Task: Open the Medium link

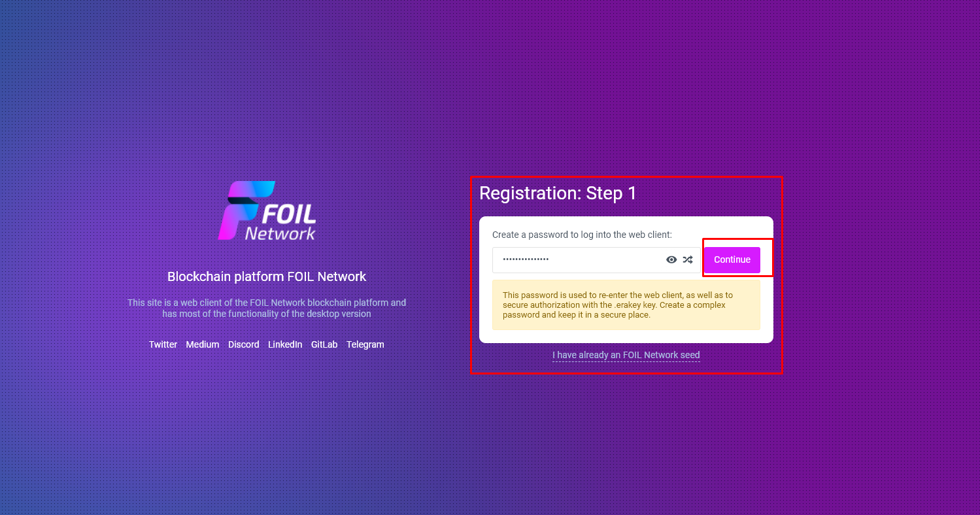Action: (203, 344)
